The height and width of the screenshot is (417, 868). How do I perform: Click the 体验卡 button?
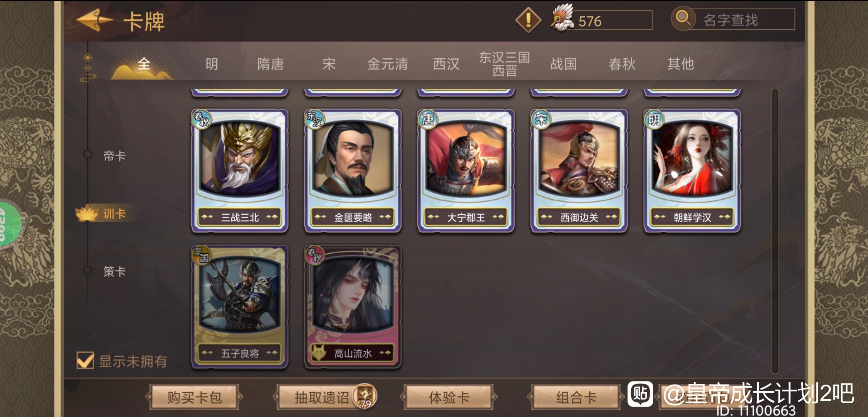(449, 397)
